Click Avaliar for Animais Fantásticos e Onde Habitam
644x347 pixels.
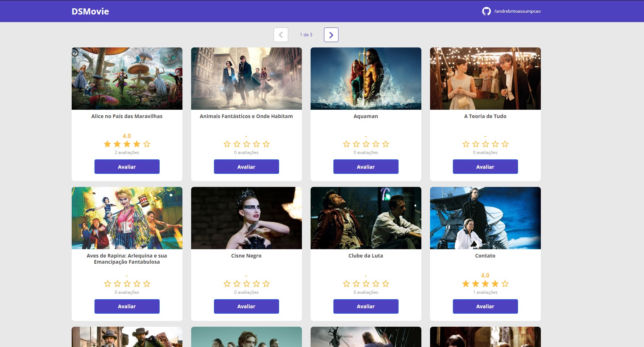click(x=246, y=167)
